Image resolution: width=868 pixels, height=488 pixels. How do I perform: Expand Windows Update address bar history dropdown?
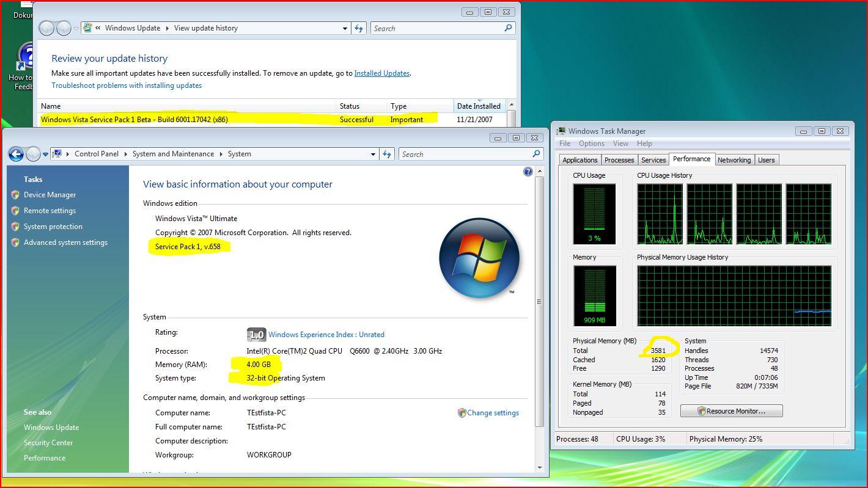345,28
